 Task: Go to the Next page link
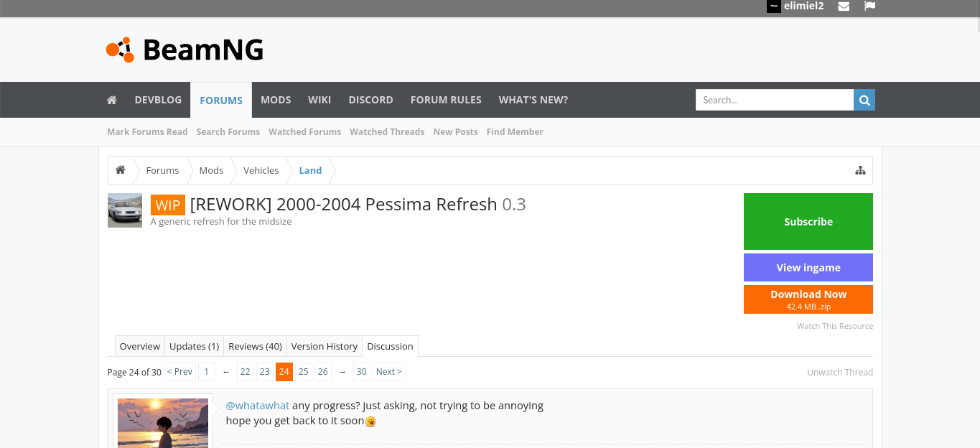tap(388, 372)
